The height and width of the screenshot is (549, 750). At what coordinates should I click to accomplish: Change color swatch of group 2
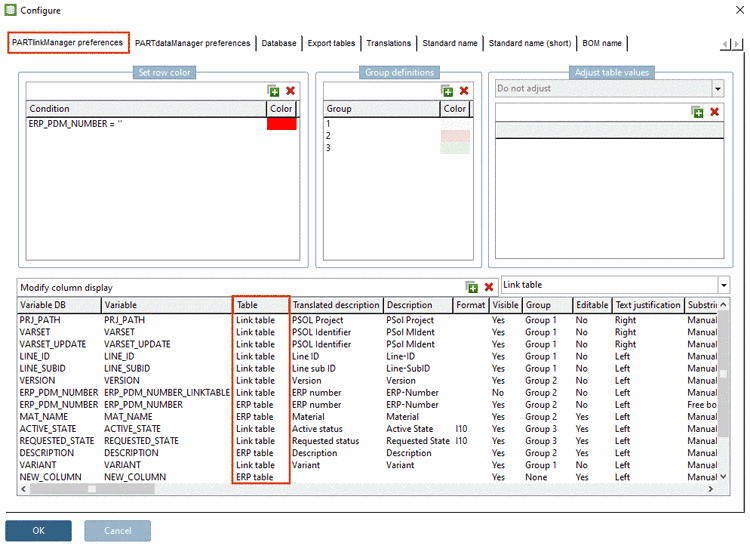click(455, 136)
